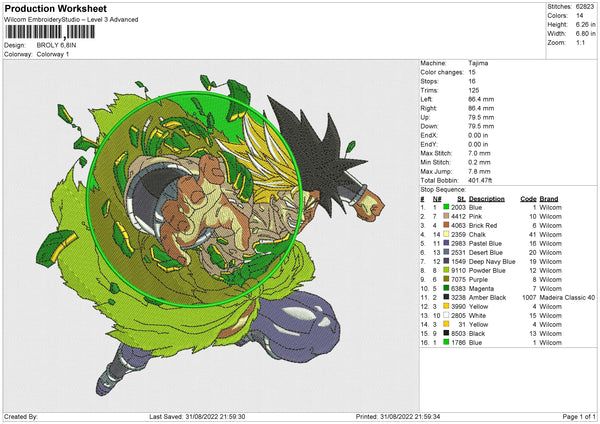This screenshot has height=424, width=600.
Task: Click the Stop Sequence heading
Action: pos(443,190)
